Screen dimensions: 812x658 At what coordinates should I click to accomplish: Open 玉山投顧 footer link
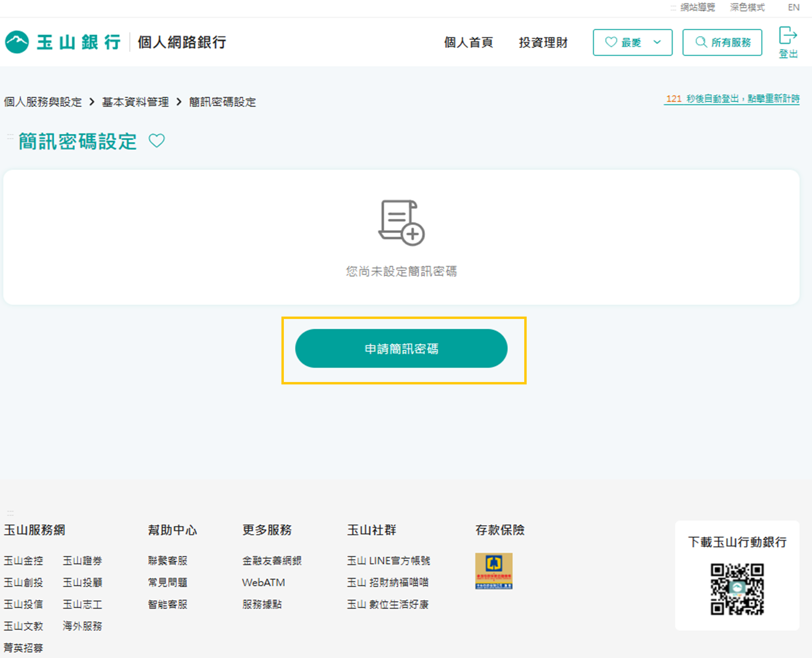coord(82,582)
